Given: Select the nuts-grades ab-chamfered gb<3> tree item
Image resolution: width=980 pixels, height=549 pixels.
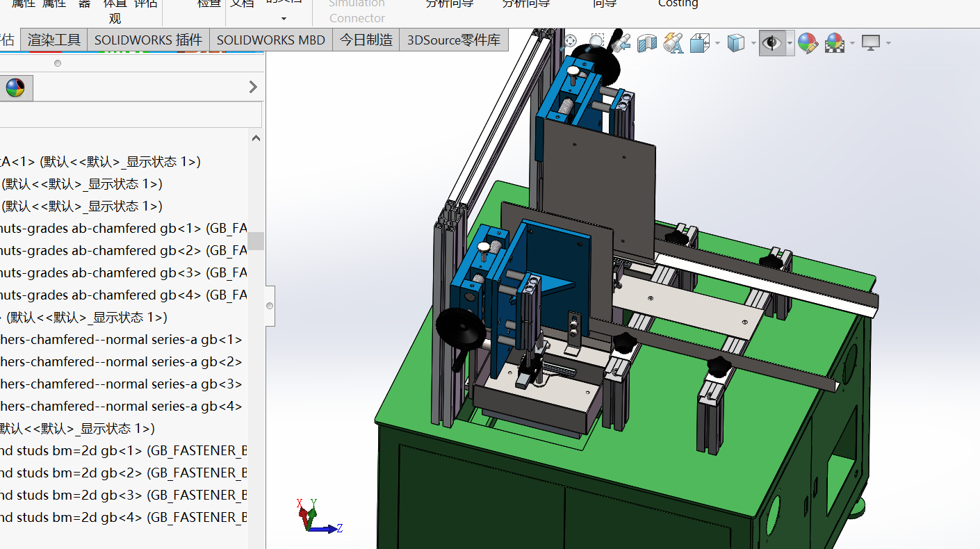Looking at the screenshot, I should pyautogui.click(x=123, y=272).
